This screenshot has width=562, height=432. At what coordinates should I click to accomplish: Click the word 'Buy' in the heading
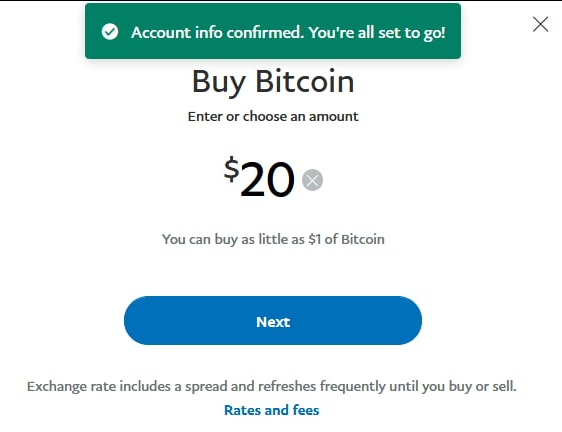pyautogui.click(x=219, y=83)
